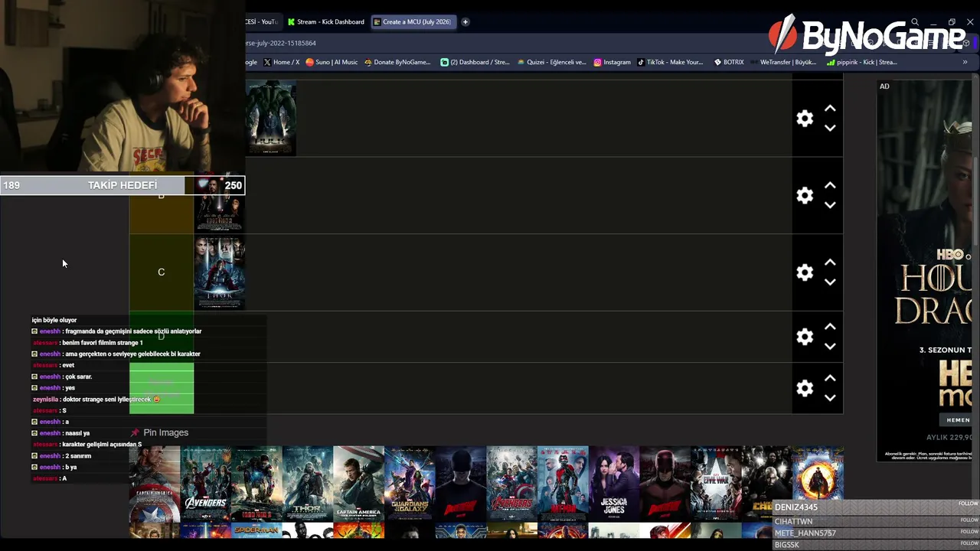The width and height of the screenshot is (980, 551).
Task: Switch to the Stream - Kick Dashboard tab
Action: pos(326,21)
